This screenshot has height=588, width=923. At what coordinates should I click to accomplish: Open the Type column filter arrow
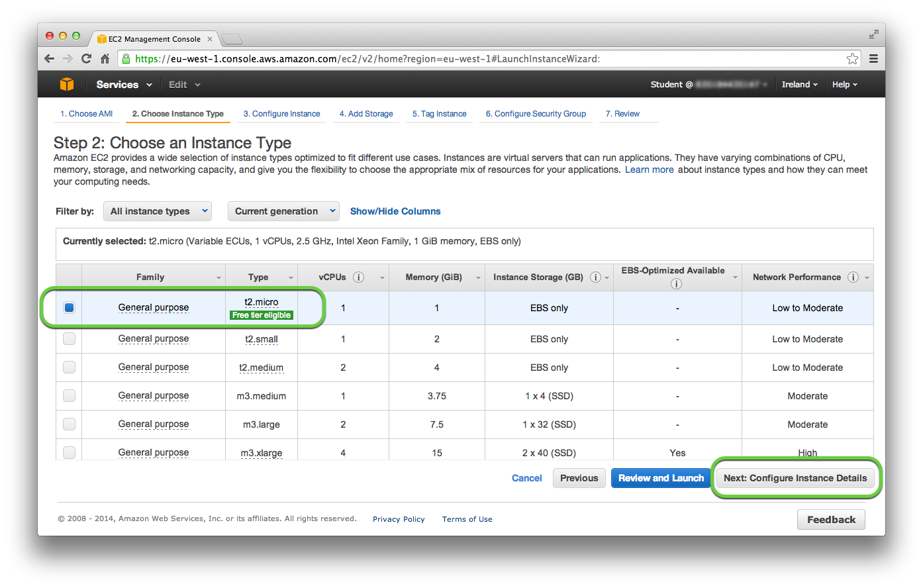291,278
